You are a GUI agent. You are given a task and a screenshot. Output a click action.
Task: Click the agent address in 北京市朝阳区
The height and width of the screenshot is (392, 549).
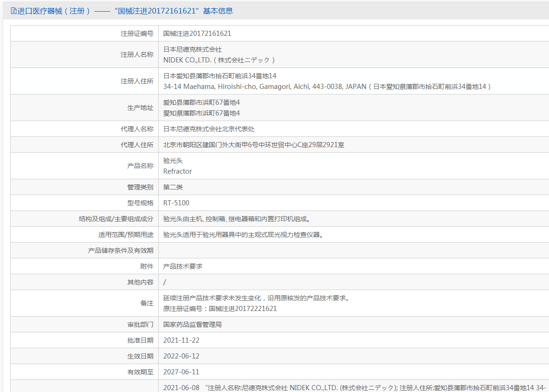click(254, 145)
